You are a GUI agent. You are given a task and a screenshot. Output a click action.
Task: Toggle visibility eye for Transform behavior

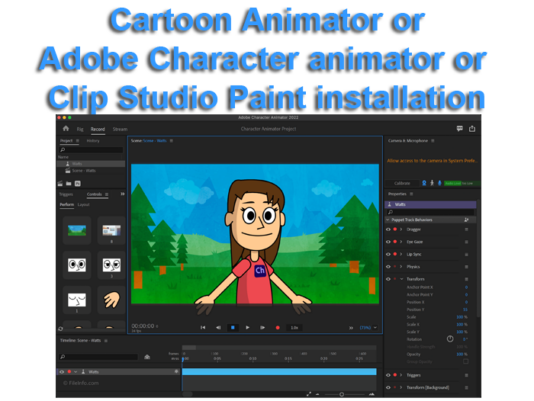point(388,279)
